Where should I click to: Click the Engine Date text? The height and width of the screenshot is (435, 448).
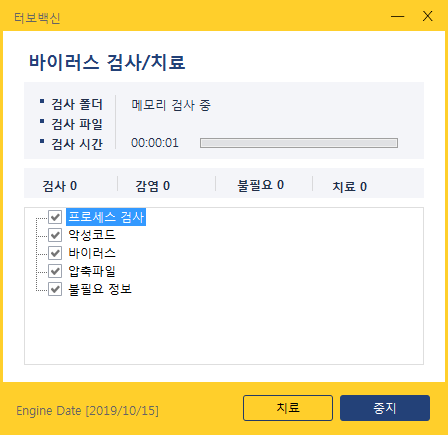click(x=88, y=411)
